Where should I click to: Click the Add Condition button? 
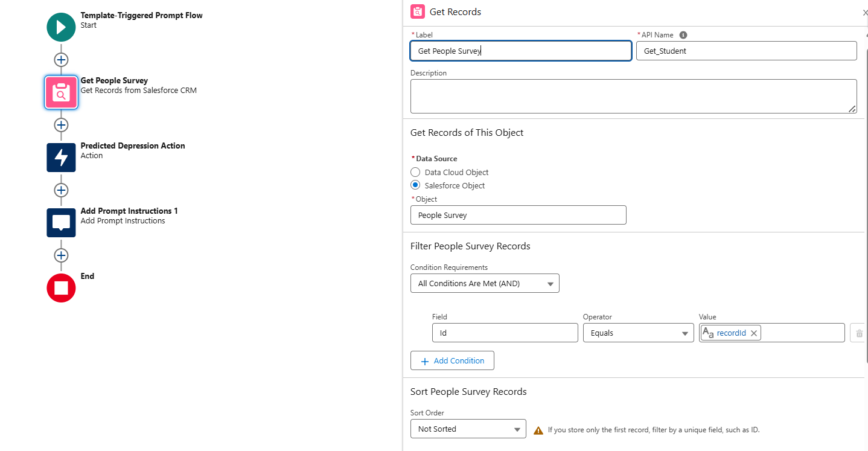point(452,361)
